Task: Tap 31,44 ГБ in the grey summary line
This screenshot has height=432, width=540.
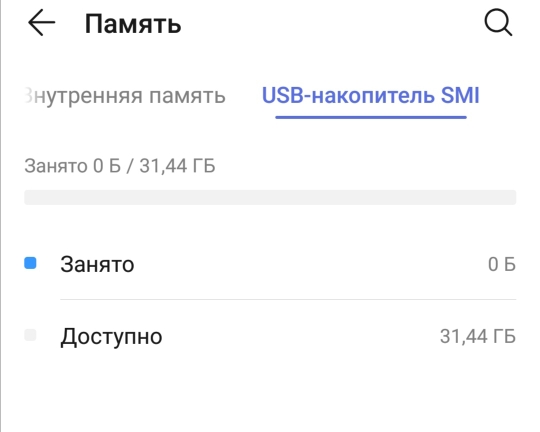Action: tap(177, 166)
